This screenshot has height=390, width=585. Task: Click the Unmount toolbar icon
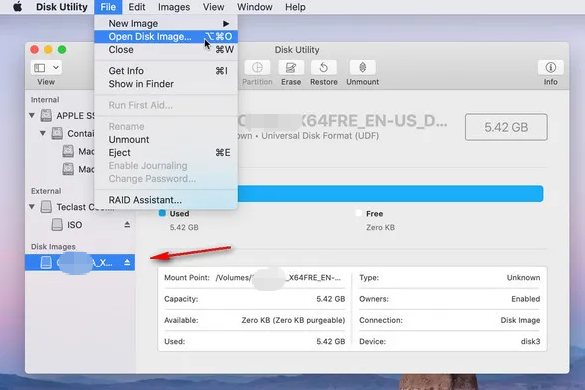[362, 68]
